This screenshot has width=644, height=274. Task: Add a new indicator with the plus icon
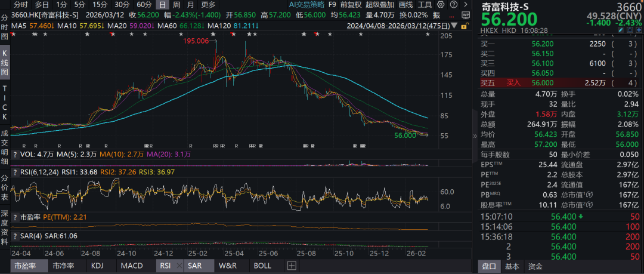292,266
